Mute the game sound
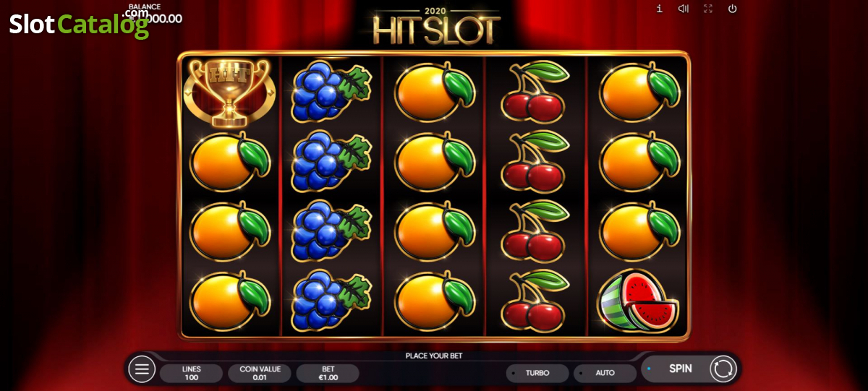 tap(684, 9)
